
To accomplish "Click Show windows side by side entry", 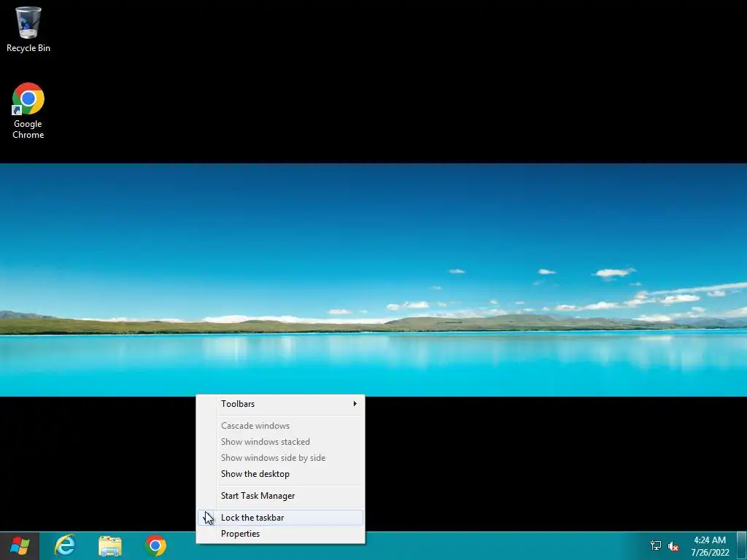I will point(280,458).
